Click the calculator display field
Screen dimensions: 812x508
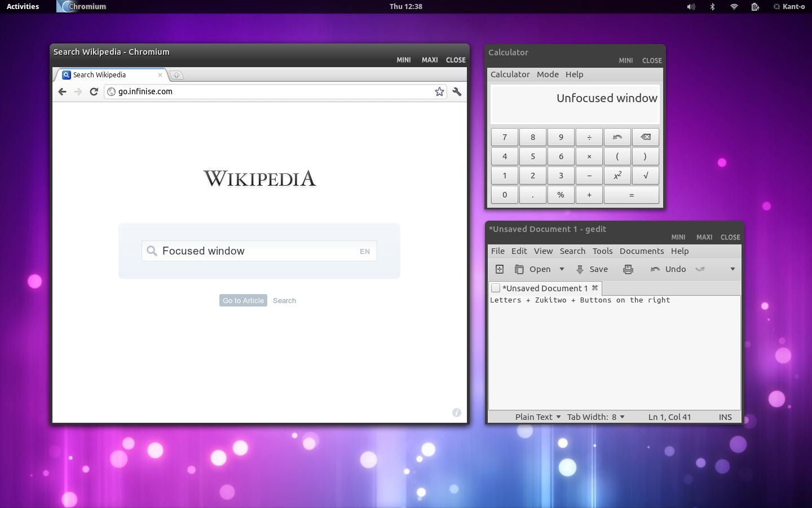(575, 104)
